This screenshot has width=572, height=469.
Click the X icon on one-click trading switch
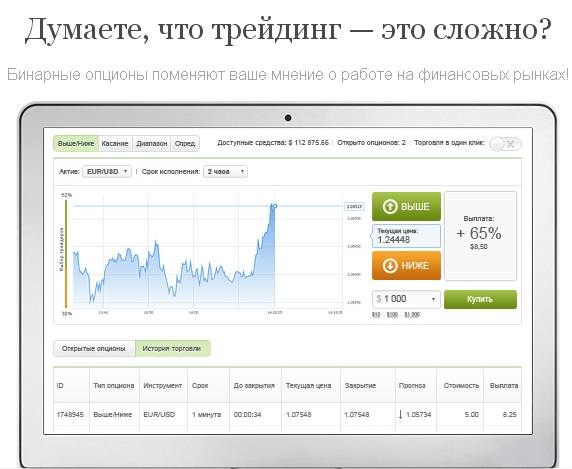point(511,144)
